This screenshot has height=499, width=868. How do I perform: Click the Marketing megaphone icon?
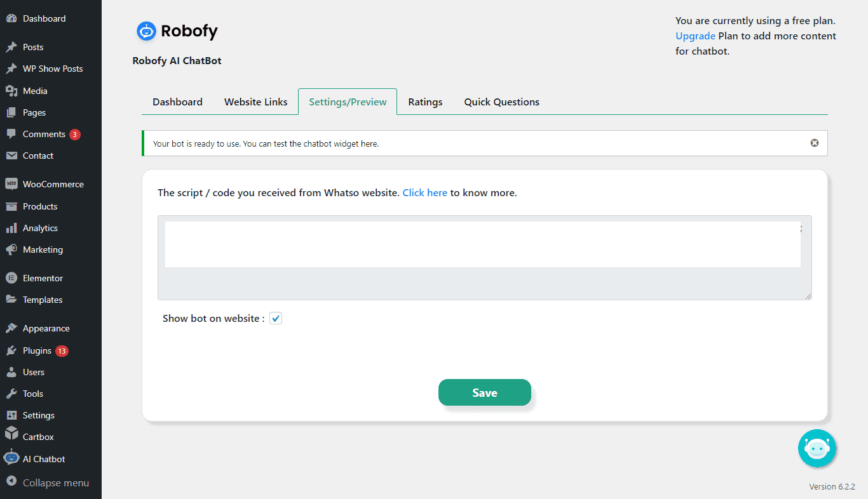tap(11, 250)
